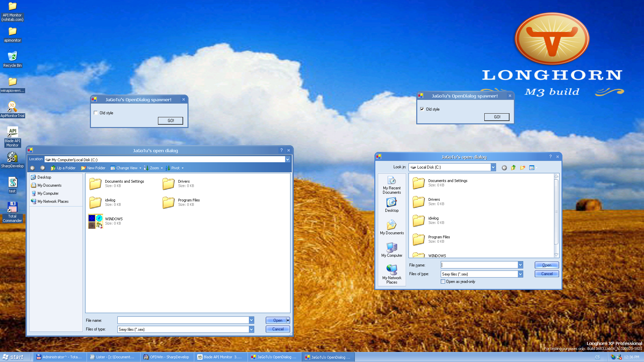Enable the Open as read-only checkbox
The width and height of the screenshot is (644, 362).
pyautogui.click(x=443, y=282)
